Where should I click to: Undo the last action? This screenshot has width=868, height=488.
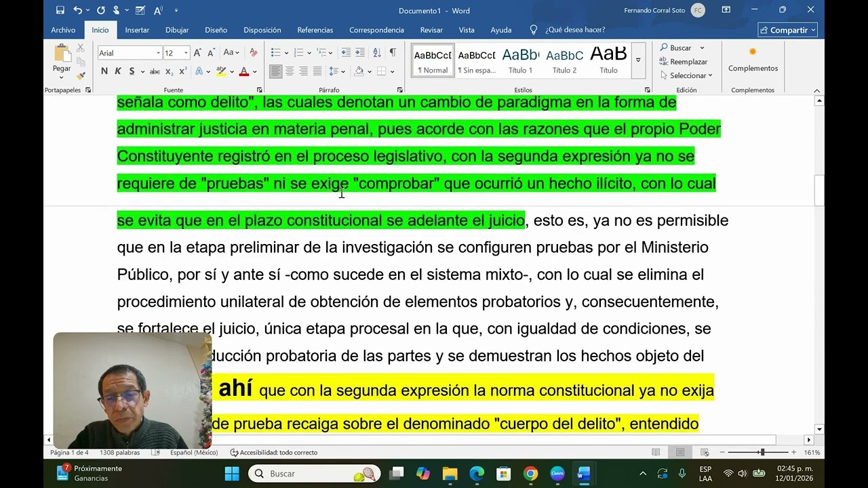(x=77, y=10)
